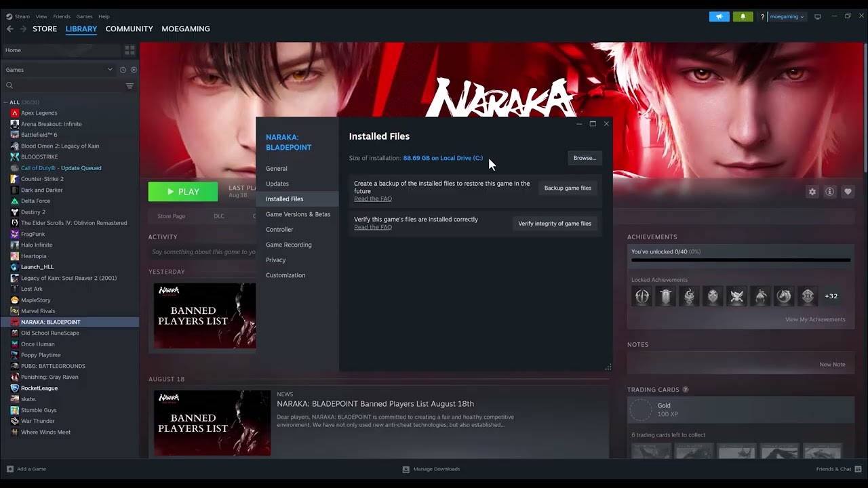Viewport: 868px width, 488px height.
Task: Click the Manage Downloads icon
Action: (406, 469)
